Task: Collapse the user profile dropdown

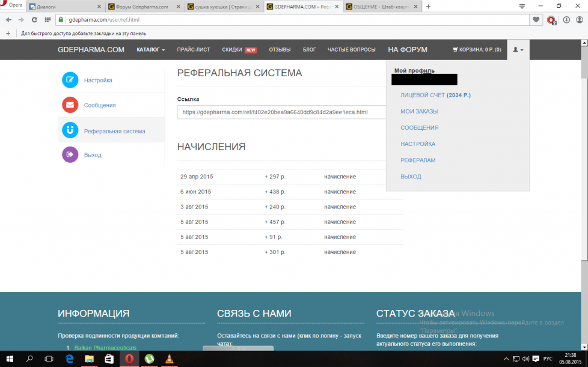Action: click(x=518, y=50)
